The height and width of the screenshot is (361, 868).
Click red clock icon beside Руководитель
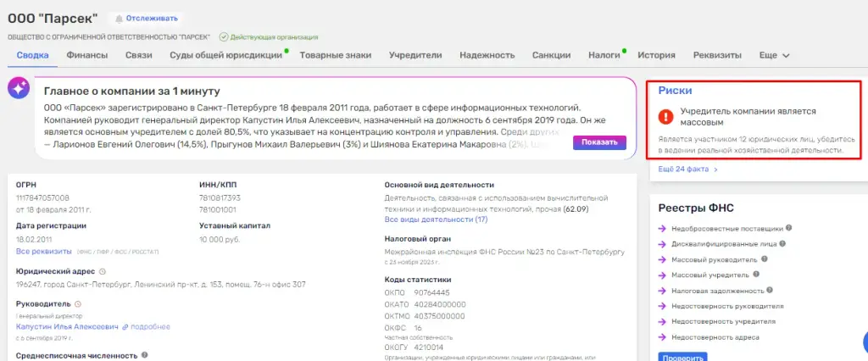pos(77,304)
